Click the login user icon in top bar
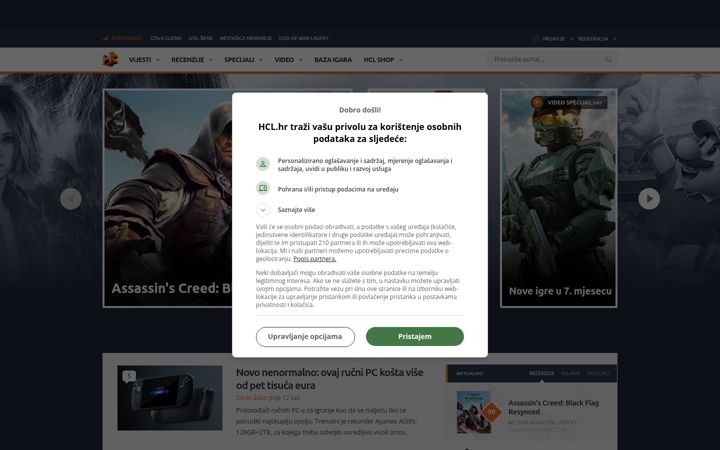The width and height of the screenshot is (720, 450). [536, 39]
